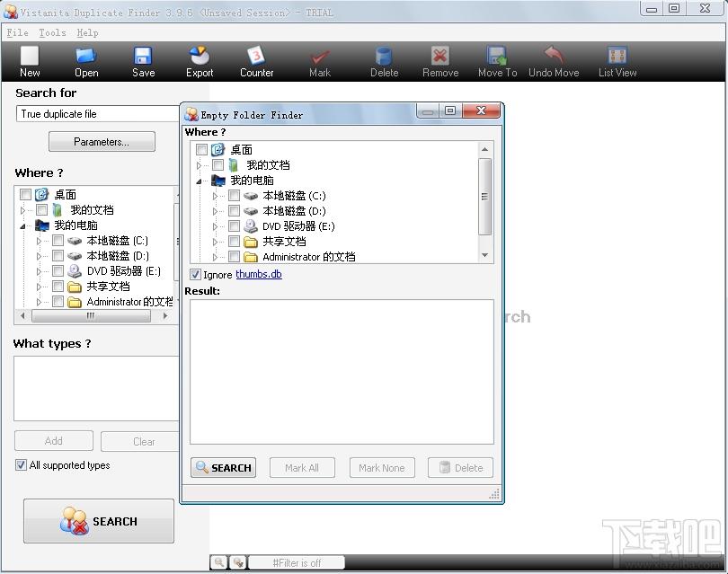This screenshot has width=728, height=574.
Task: Click the Export toolbar icon
Action: tap(200, 56)
